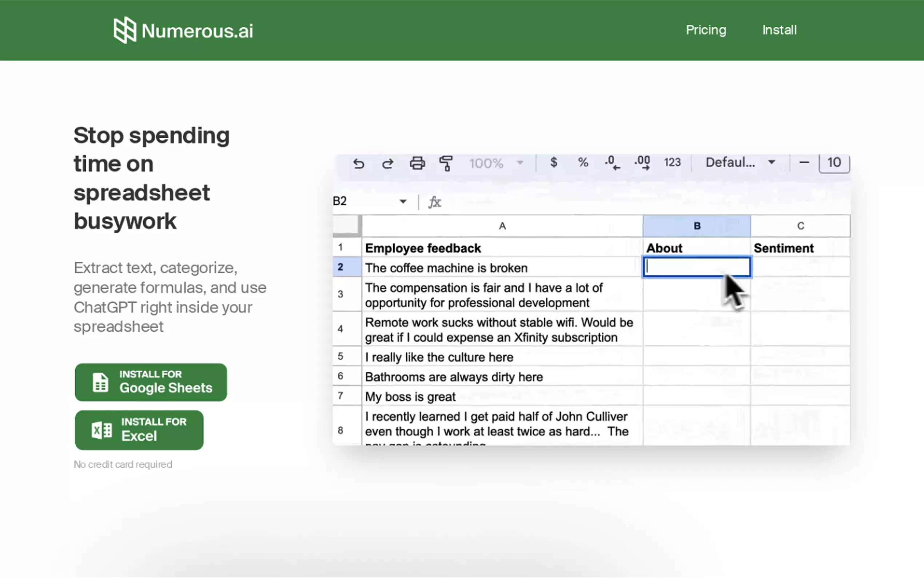Click decrease decimal places icon
The width and height of the screenshot is (924, 578).
[612, 163]
